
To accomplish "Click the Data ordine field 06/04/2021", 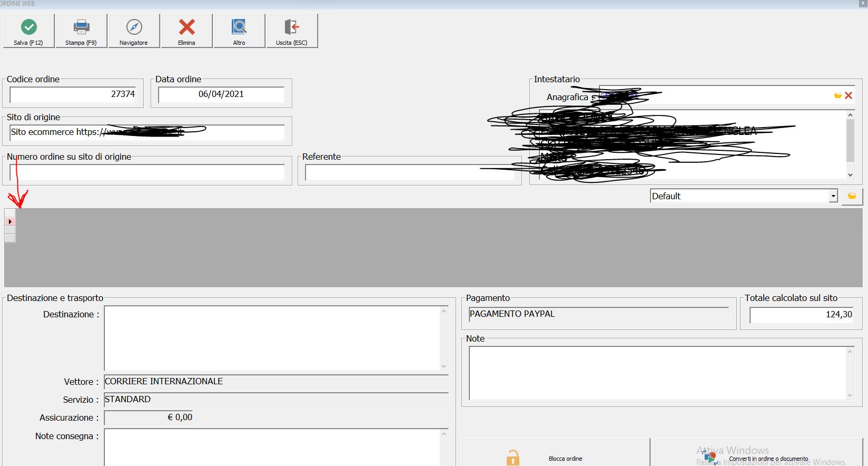I will tap(221, 94).
